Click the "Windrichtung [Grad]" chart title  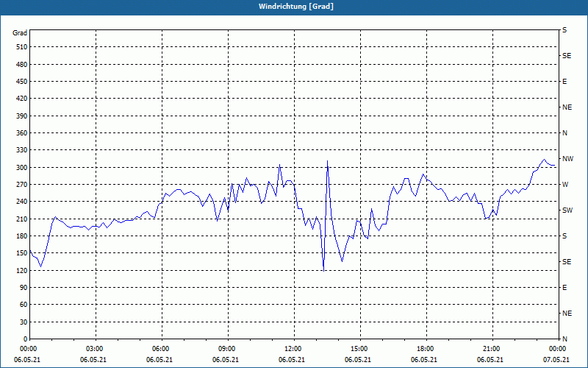coord(296,7)
